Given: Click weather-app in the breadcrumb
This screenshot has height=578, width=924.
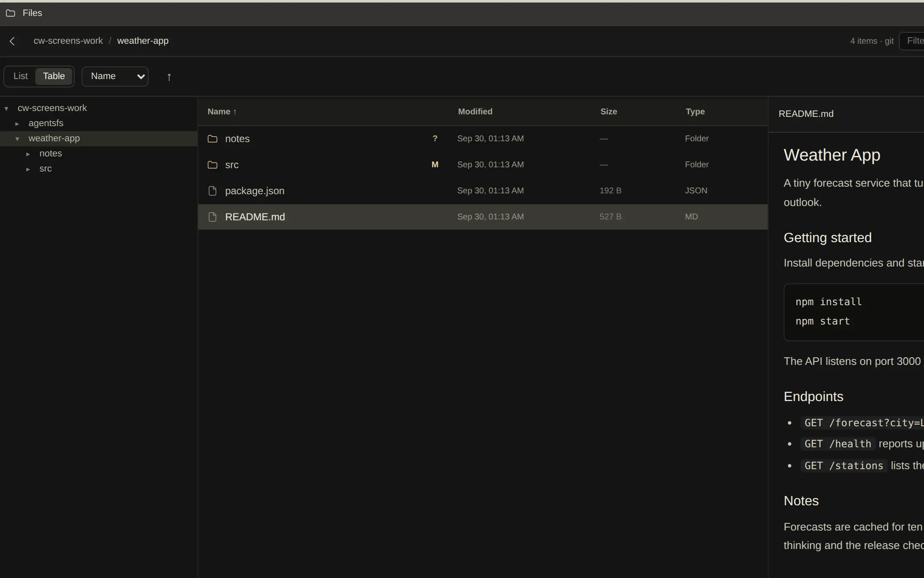Looking at the screenshot, I should (143, 41).
